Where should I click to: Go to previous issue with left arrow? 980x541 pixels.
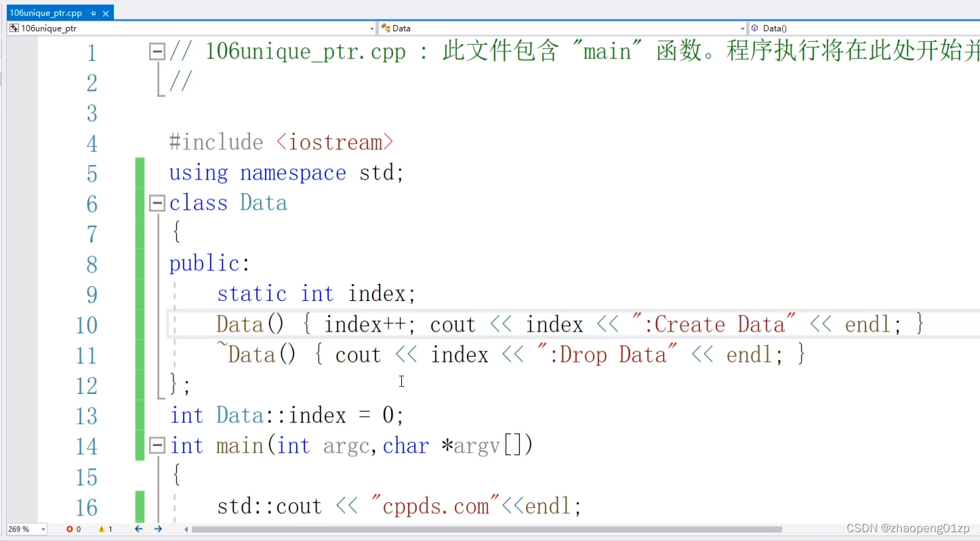pos(138,529)
